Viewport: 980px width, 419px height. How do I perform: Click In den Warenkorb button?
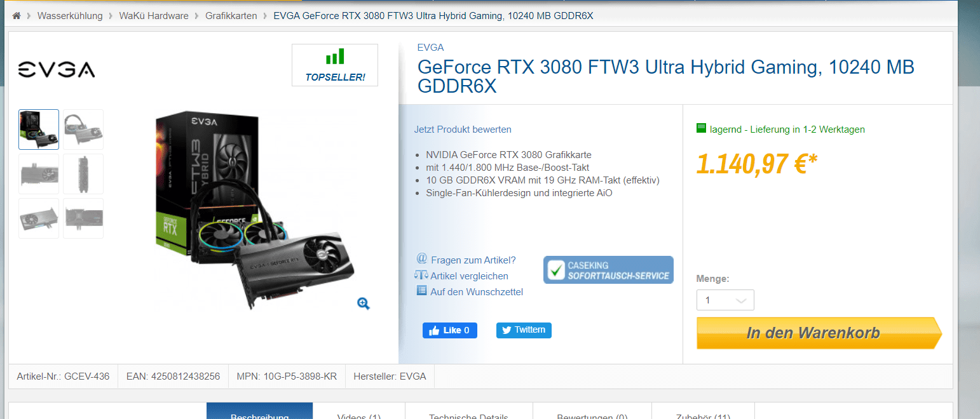[x=819, y=333]
